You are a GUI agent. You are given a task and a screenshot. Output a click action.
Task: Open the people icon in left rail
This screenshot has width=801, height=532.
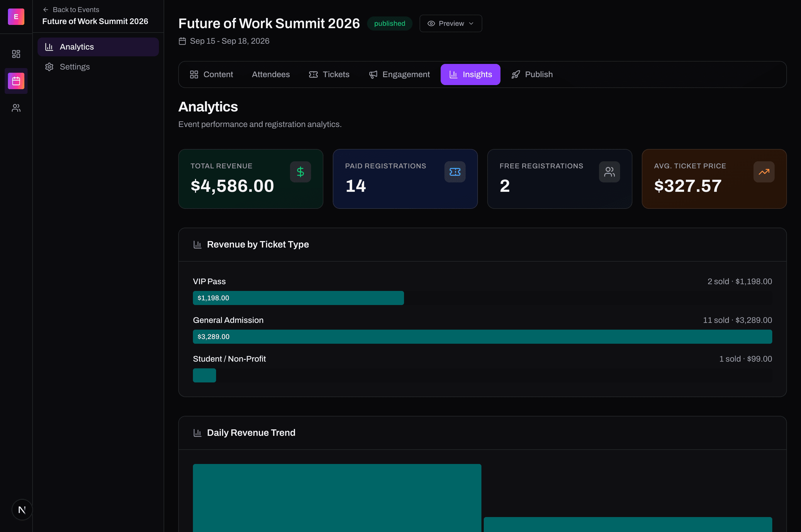click(x=16, y=108)
